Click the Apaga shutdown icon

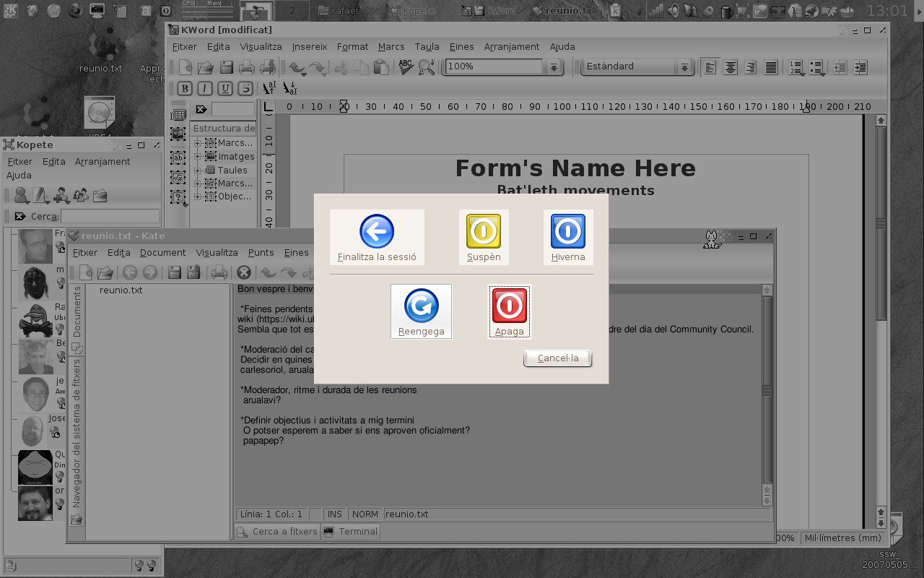(509, 306)
